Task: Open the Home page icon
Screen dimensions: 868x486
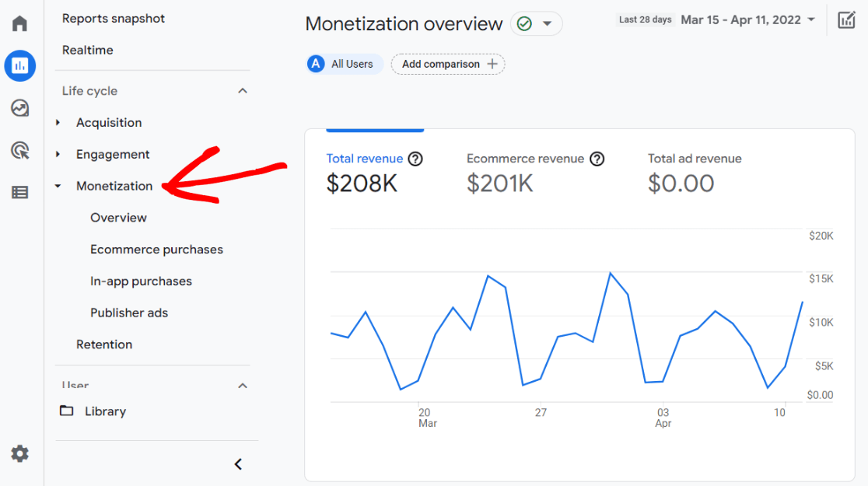Action: tap(19, 23)
